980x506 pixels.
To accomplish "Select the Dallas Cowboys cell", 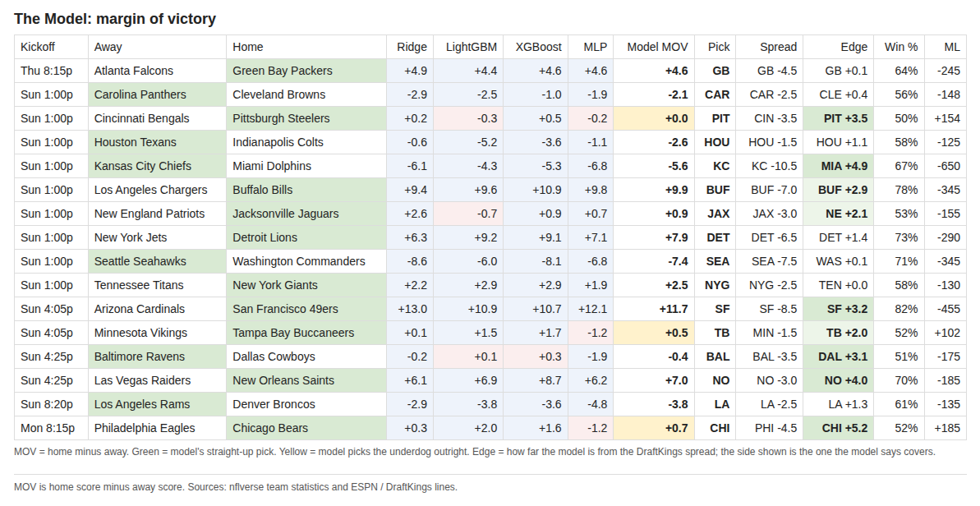I will [306, 356].
